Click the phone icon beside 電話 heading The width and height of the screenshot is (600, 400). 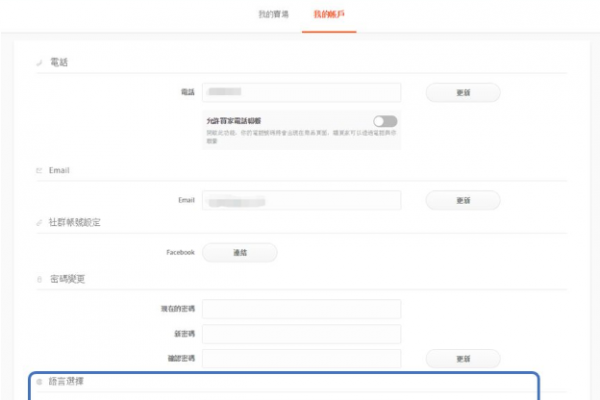39,62
